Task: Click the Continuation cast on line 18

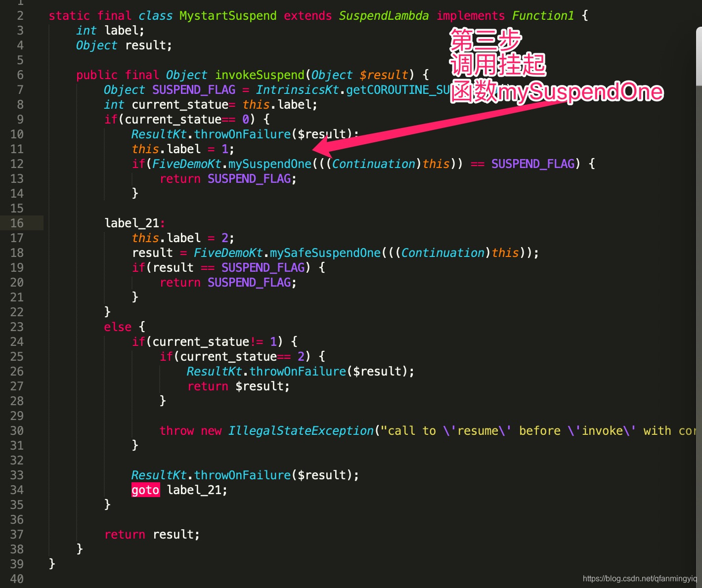Action: [x=442, y=253]
